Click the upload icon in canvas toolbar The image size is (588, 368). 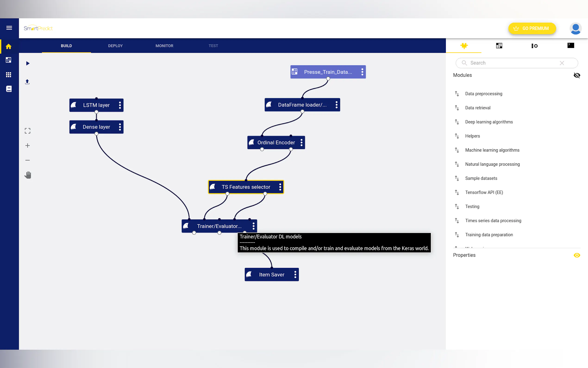click(x=27, y=82)
